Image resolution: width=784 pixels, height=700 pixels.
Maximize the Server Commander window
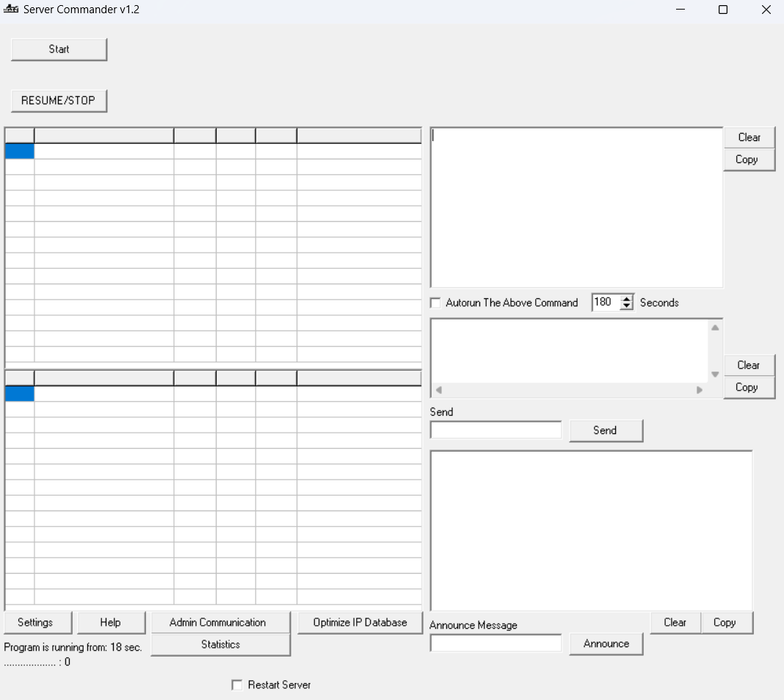723,10
